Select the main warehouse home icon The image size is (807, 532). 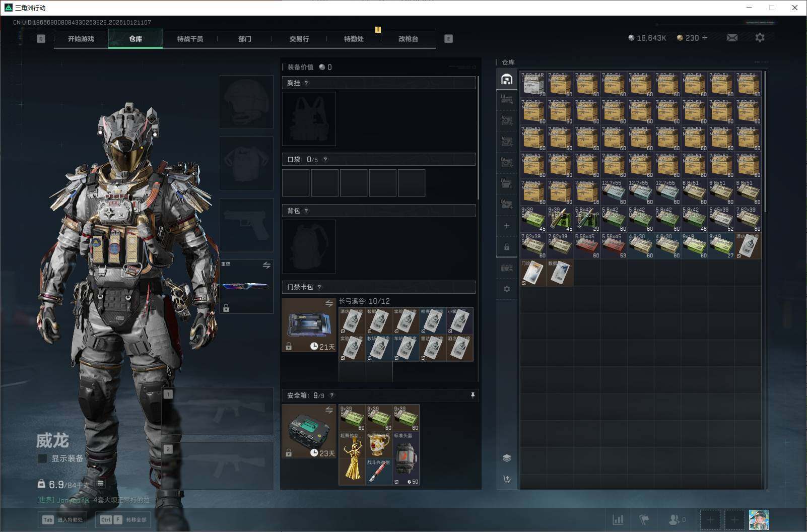pyautogui.click(x=507, y=80)
